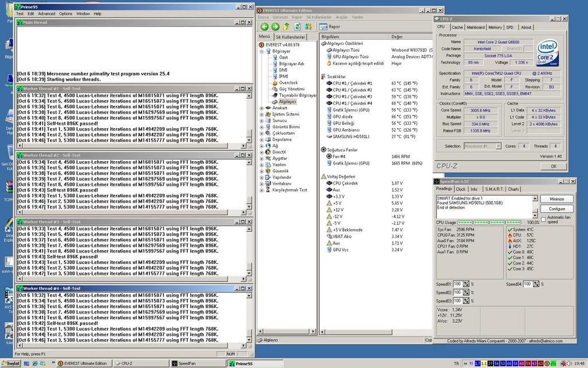Click the Speed04 percentage input field
The width and height of the screenshot is (588, 368).
(x=528, y=284)
